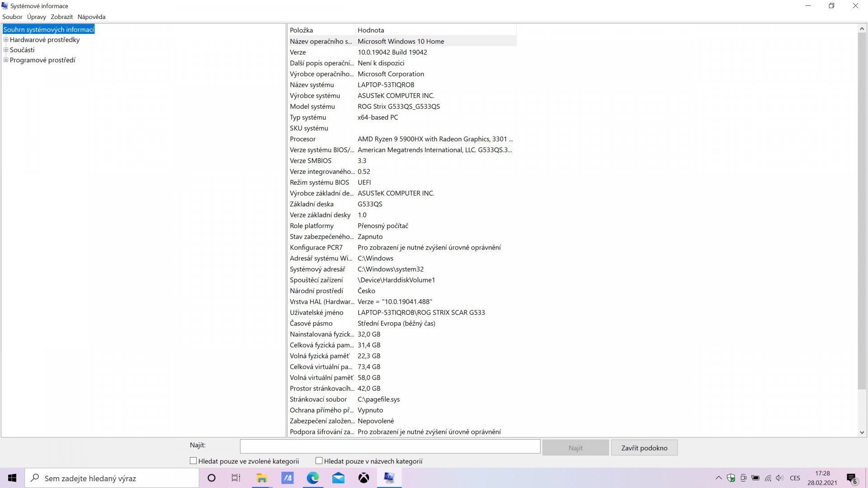Open File Explorer from the taskbar
This screenshot has width=868, height=488.
262,478
